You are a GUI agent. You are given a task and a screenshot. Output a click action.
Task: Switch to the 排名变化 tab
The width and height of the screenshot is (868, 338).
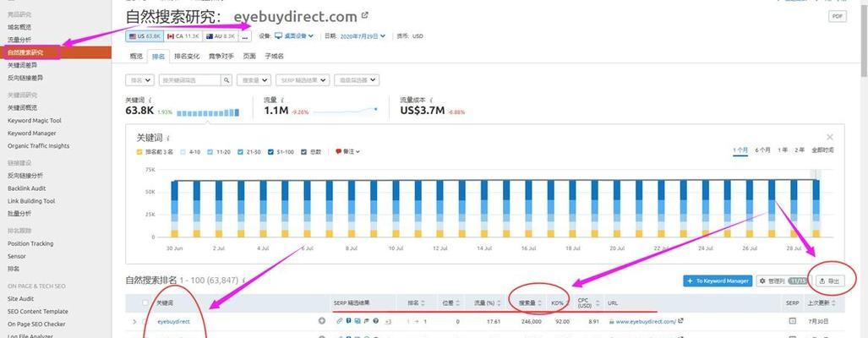(x=187, y=56)
